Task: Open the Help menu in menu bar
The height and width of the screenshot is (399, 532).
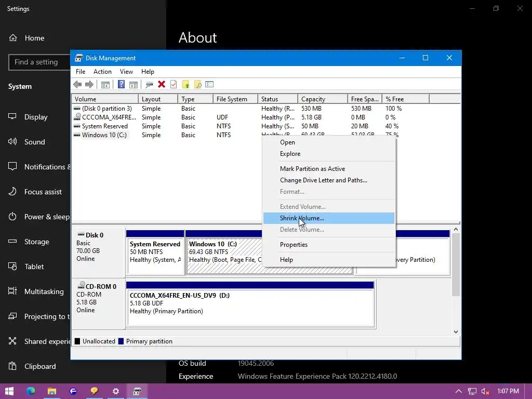Action: coord(148,72)
